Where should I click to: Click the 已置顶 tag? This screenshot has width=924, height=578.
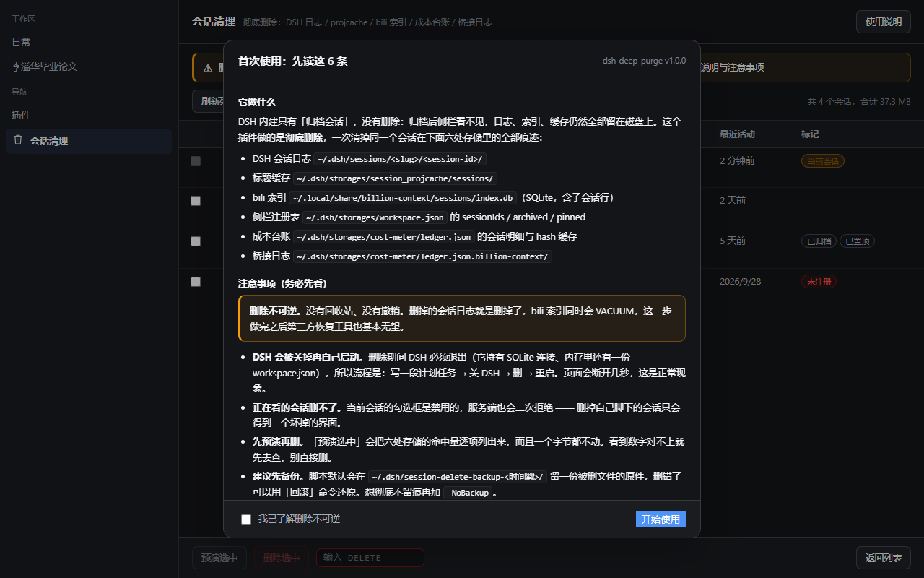tap(857, 241)
